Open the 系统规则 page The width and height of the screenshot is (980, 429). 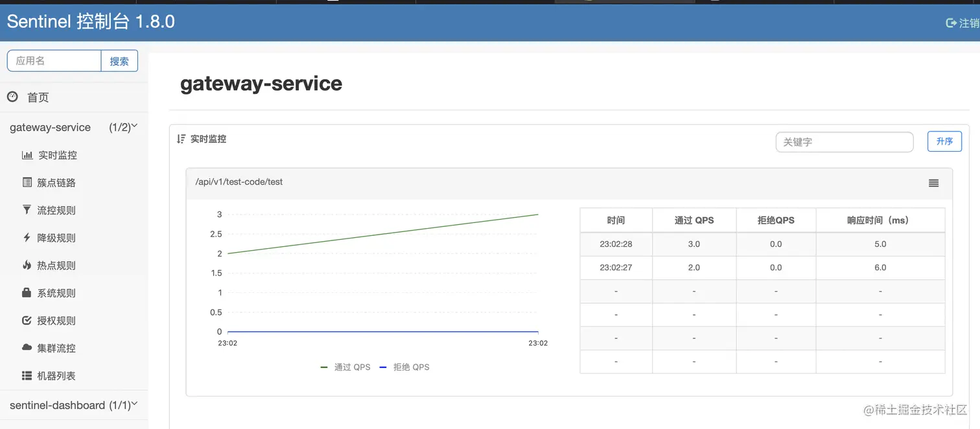(56, 293)
